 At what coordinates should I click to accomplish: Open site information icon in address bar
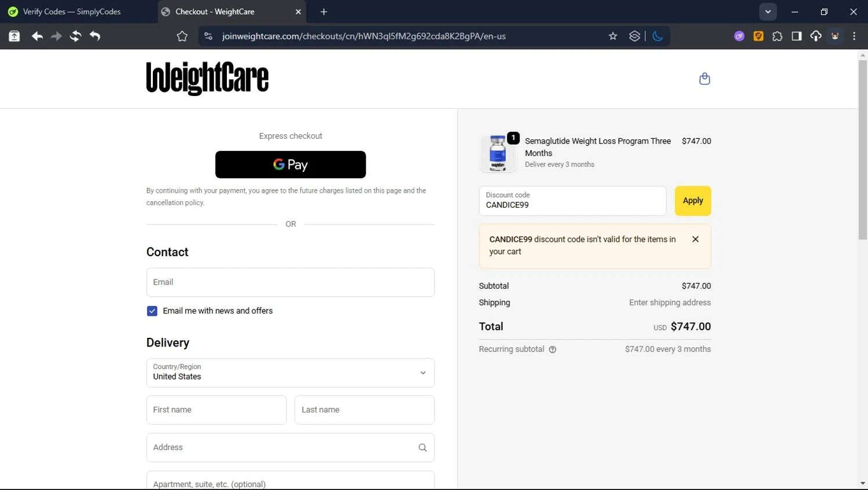coord(208,36)
